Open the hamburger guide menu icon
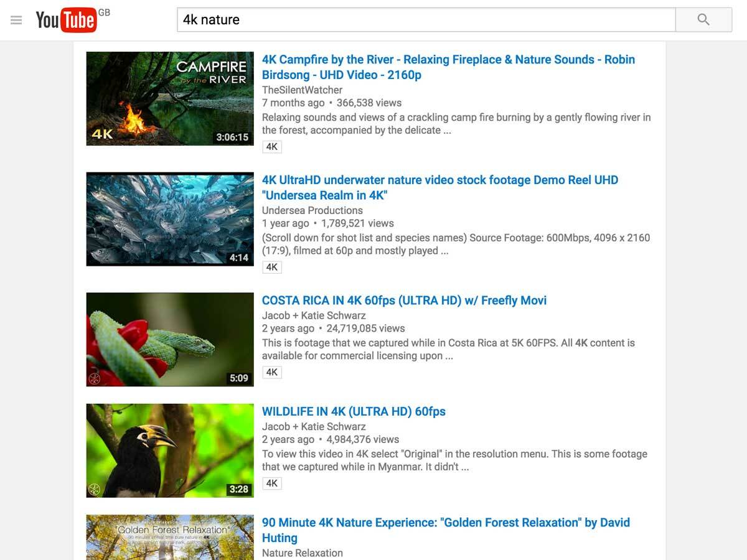 pyautogui.click(x=16, y=20)
